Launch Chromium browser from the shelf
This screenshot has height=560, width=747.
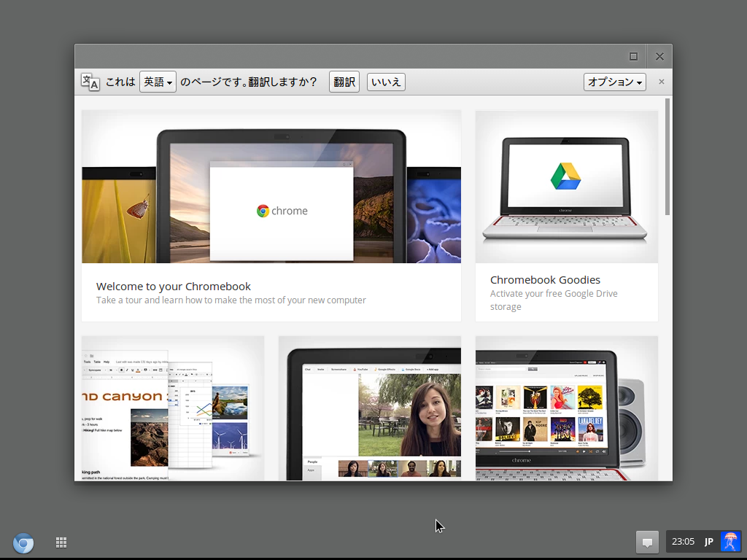(23, 542)
